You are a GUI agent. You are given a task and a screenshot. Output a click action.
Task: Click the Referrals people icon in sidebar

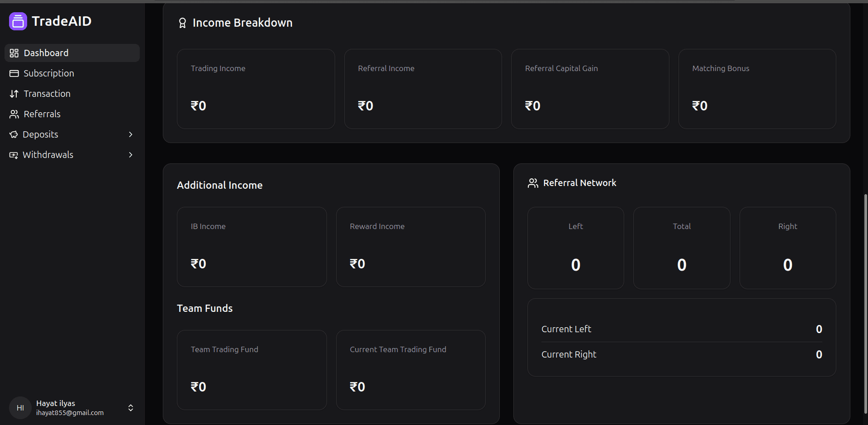click(x=14, y=114)
